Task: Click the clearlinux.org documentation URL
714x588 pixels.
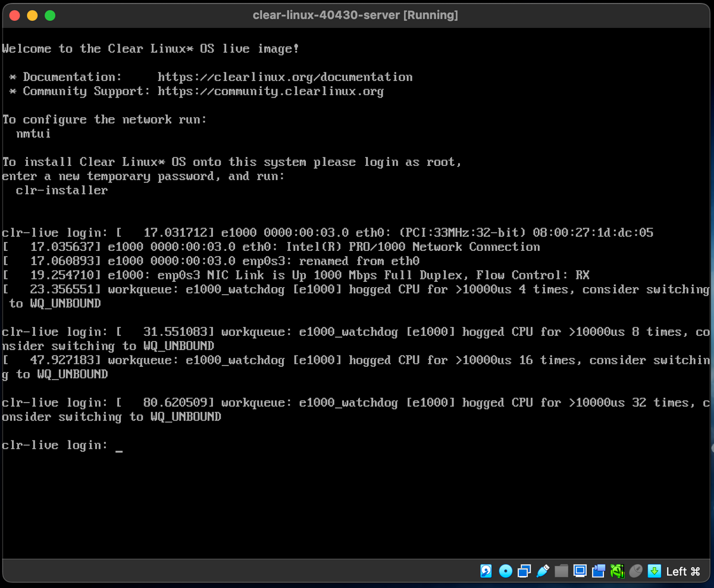Action: tap(284, 77)
